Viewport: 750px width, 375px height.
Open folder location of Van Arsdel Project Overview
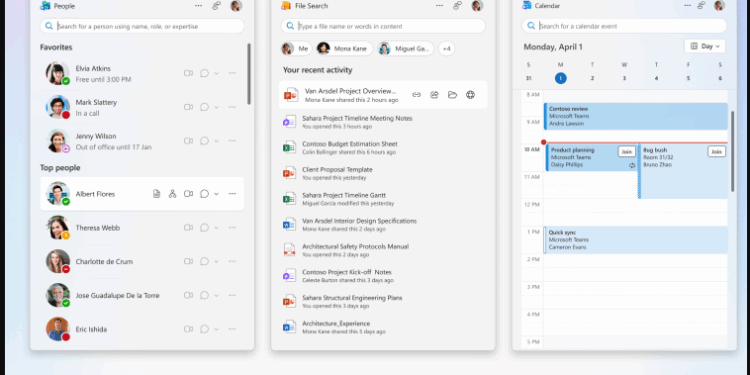(452, 95)
